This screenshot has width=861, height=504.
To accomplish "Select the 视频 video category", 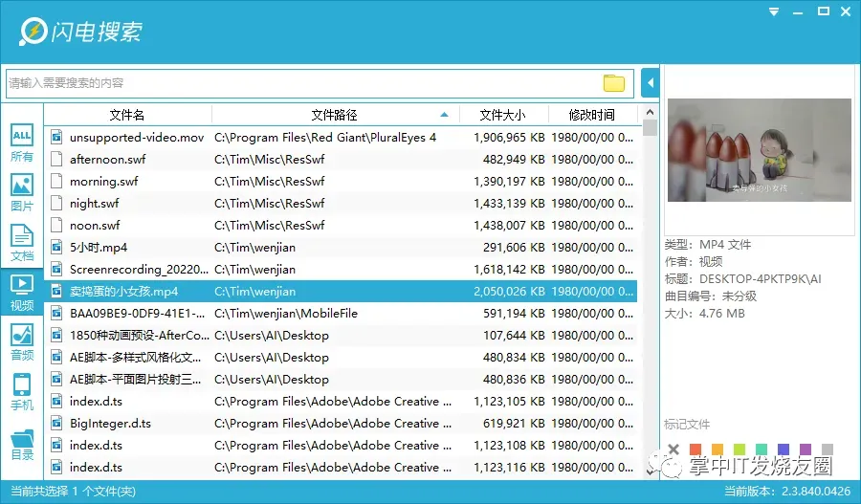I will [22, 292].
